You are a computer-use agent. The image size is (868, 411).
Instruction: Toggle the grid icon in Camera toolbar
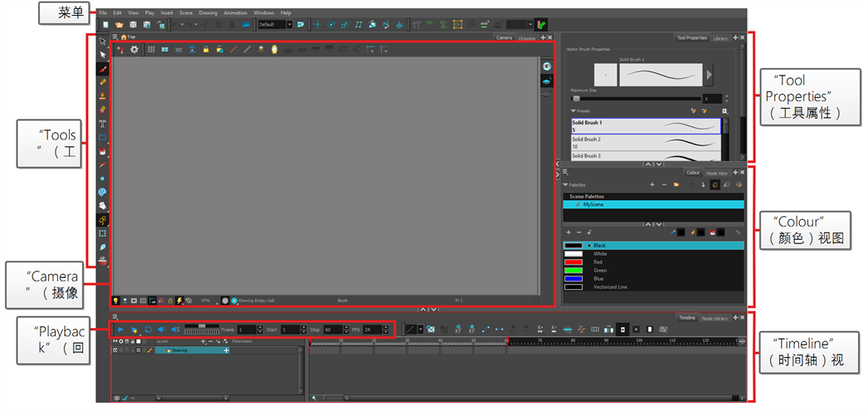151,49
